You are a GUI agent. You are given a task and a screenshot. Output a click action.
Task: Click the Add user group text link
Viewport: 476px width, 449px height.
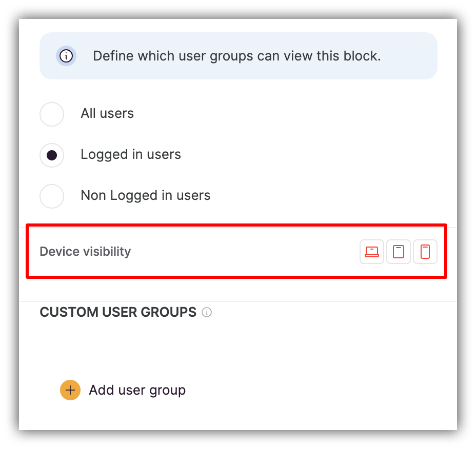(x=137, y=390)
